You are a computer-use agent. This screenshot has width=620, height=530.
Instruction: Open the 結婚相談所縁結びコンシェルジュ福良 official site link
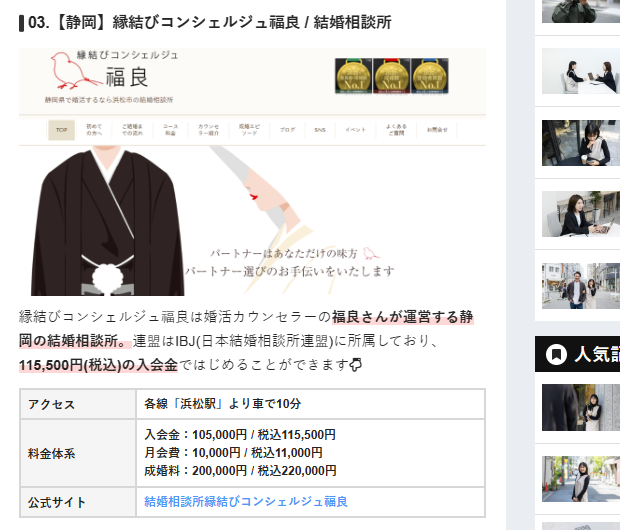[246, 501]
